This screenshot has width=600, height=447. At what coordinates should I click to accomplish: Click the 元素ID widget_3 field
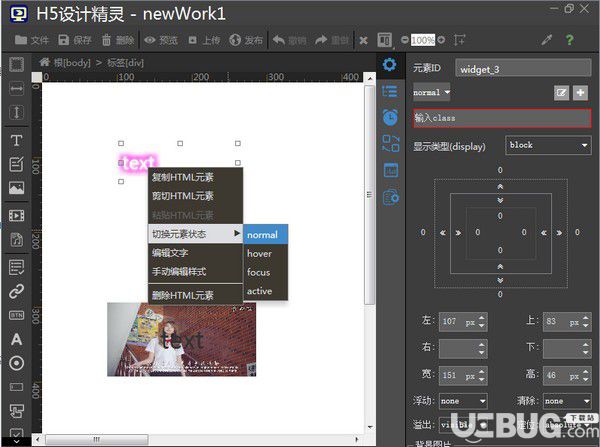click(x=523, y=69)
